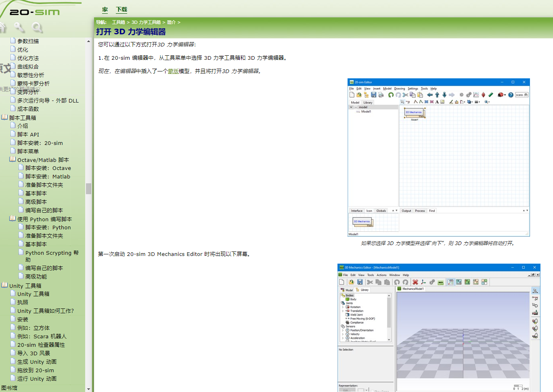Click the page icon beside 参数扫描
This screenshot has width=553, height=392.
click(13, 41)
